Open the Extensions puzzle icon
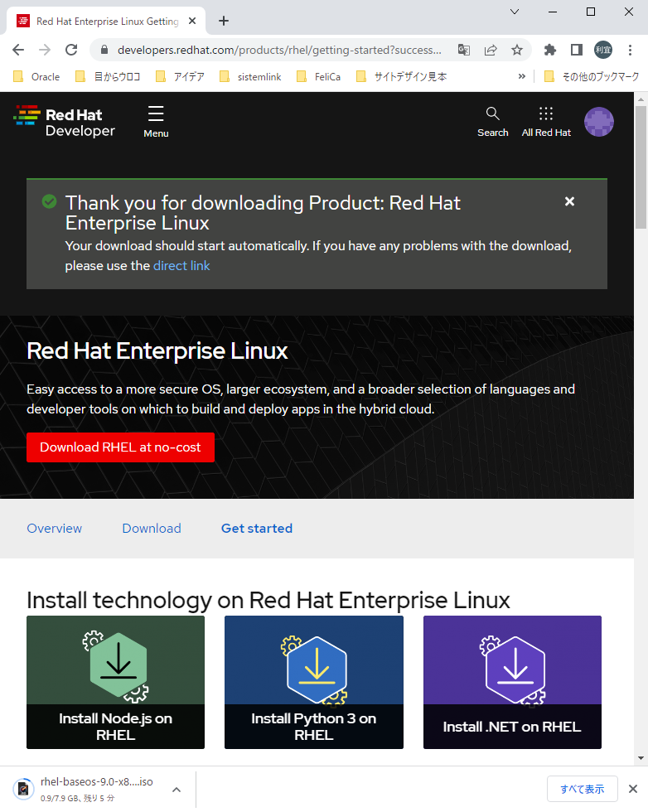The height and width of the screenshot is (812, 648). coord(549,50)
